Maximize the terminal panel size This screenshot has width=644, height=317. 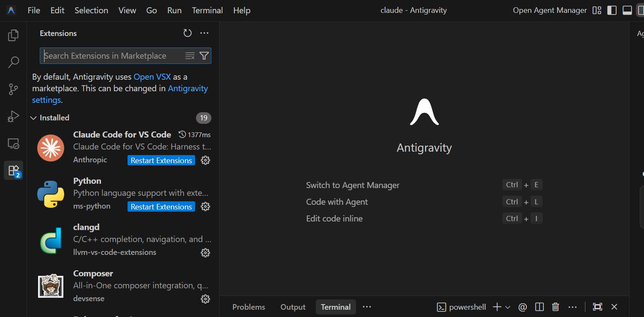[597, 307]
